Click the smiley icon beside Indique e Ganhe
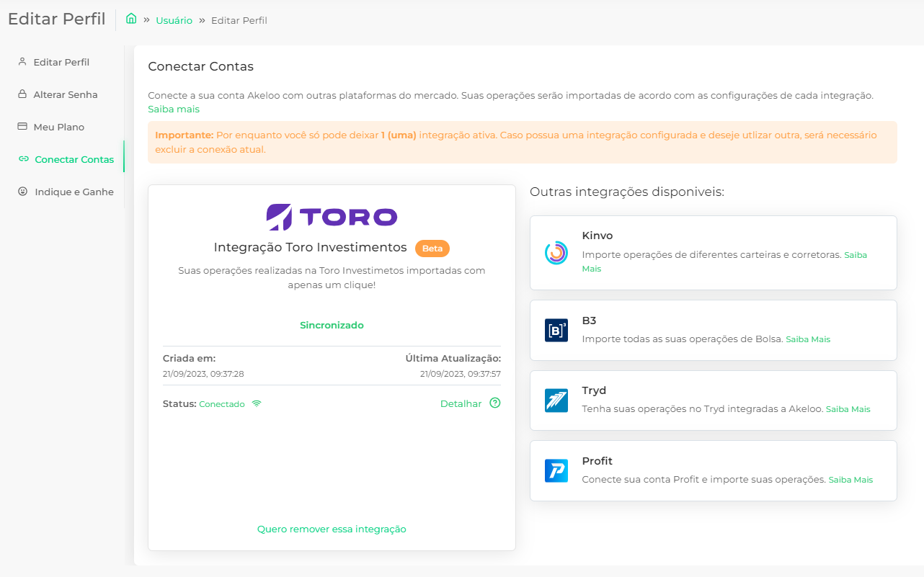This screenshot has width=924, height=577. (23, 192)
